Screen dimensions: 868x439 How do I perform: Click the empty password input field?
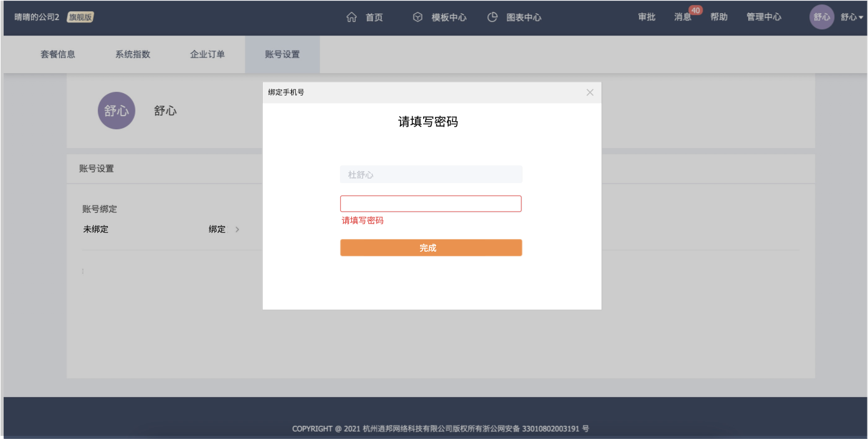[431, 204]
